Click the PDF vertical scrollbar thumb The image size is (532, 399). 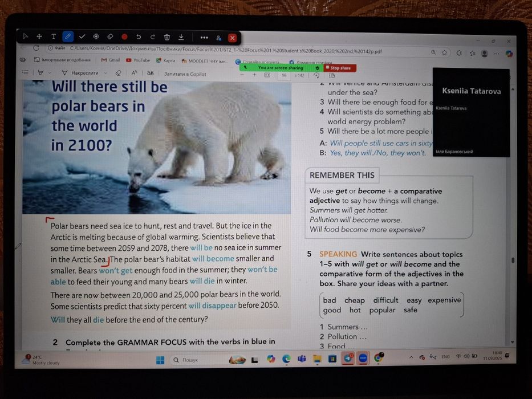[x=513, y=260]
